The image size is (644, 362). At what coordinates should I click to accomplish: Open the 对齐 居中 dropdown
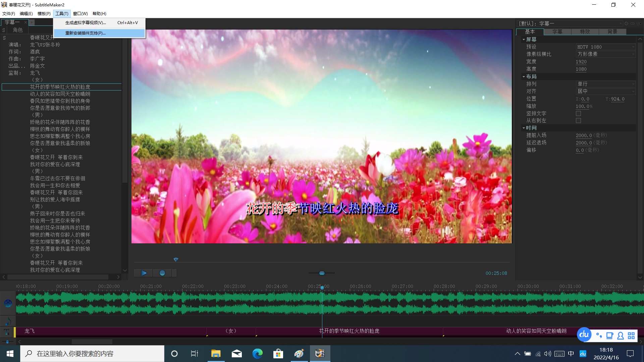point(605,92)
